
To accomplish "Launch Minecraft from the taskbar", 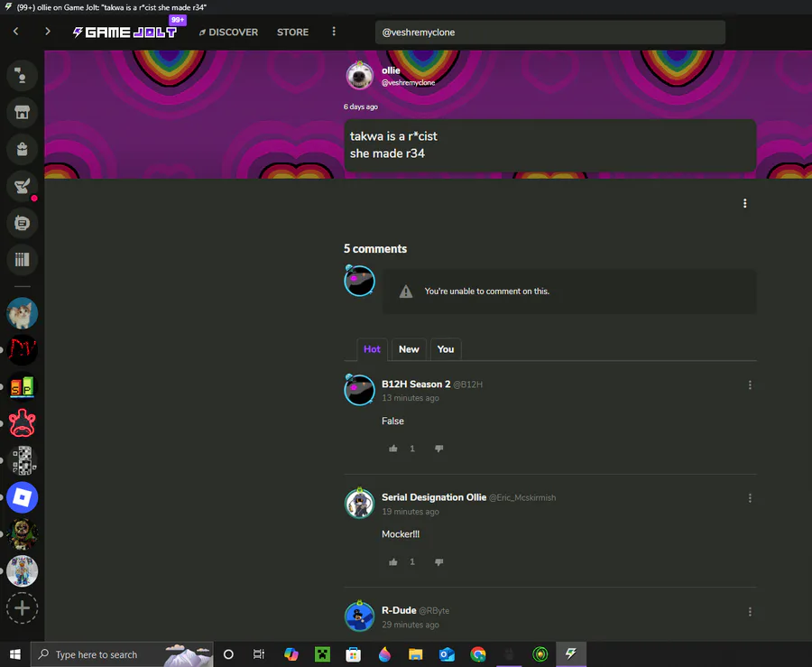I will click(x=322, y=654).
